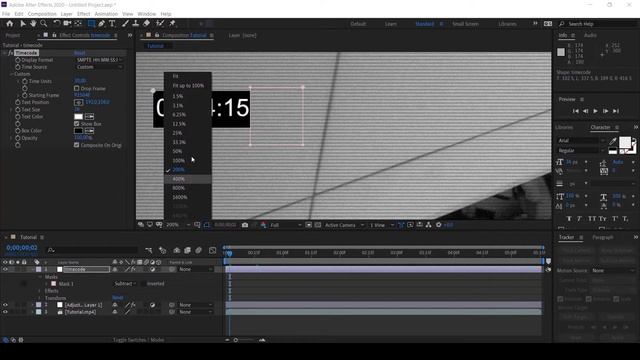The image size is (640, 360).
Task: Uncheck Composite On Original checkbox
Action: (x=76, y=145)
